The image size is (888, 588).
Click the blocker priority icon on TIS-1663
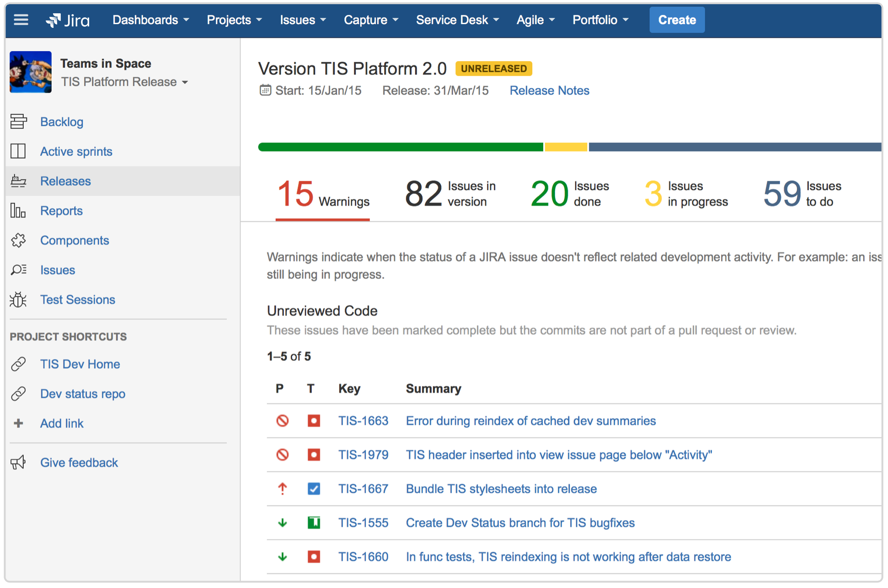pos(282,421)
